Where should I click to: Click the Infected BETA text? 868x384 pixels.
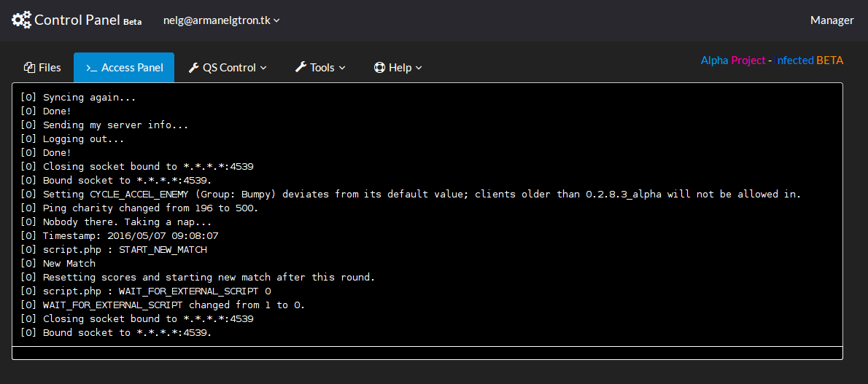[808, 60]
